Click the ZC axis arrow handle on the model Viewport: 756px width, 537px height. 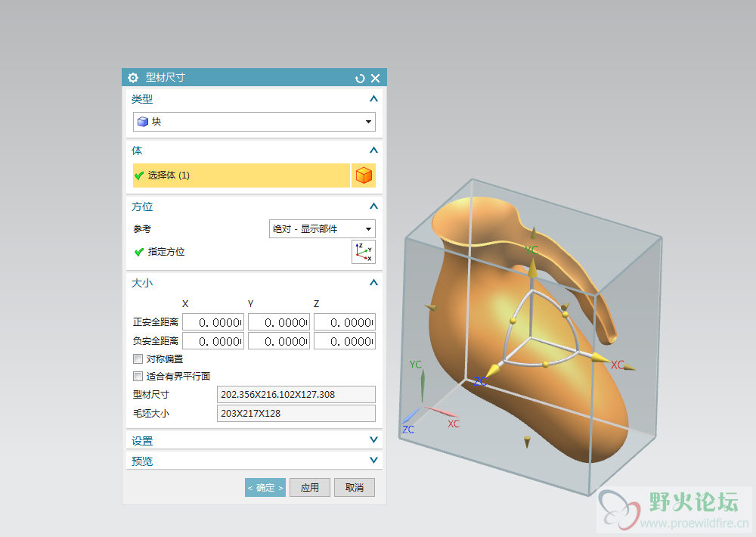pos(492,371)
